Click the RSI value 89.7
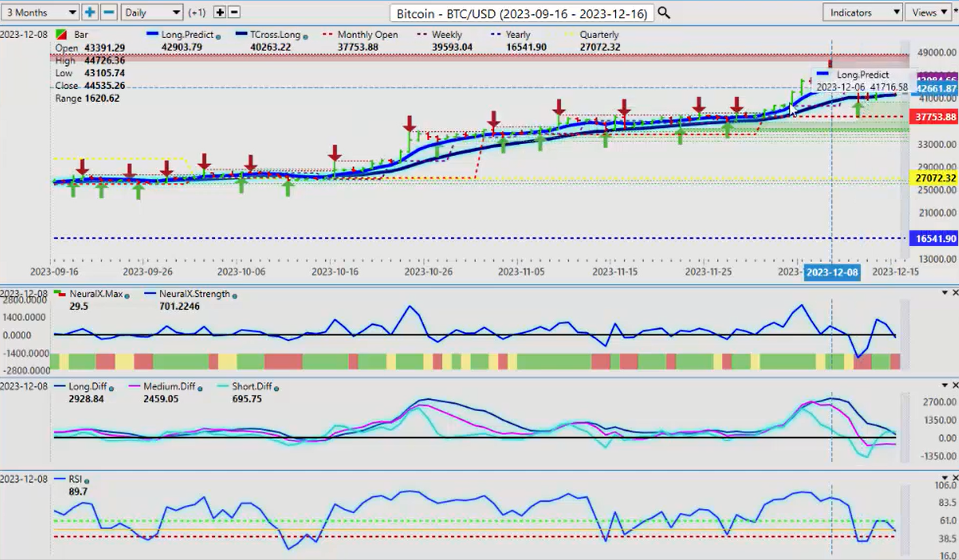The width and height of the screenshot is (959, 560). coord(78,491)
